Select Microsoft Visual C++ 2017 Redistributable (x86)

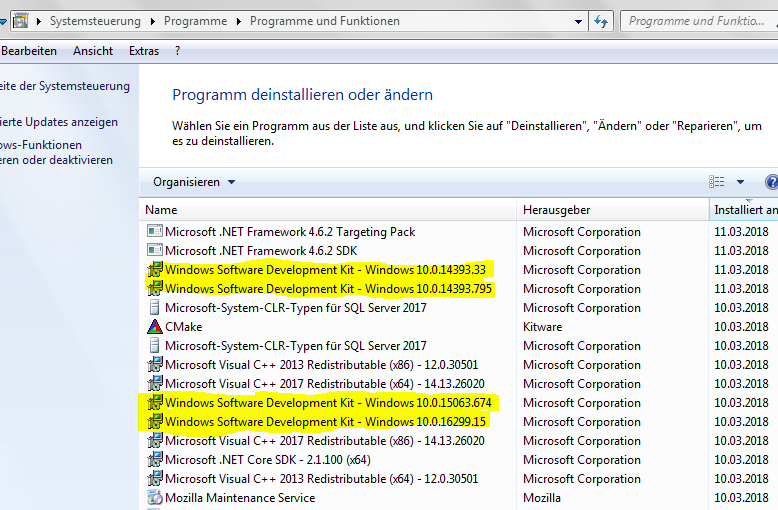coord(324,441)
